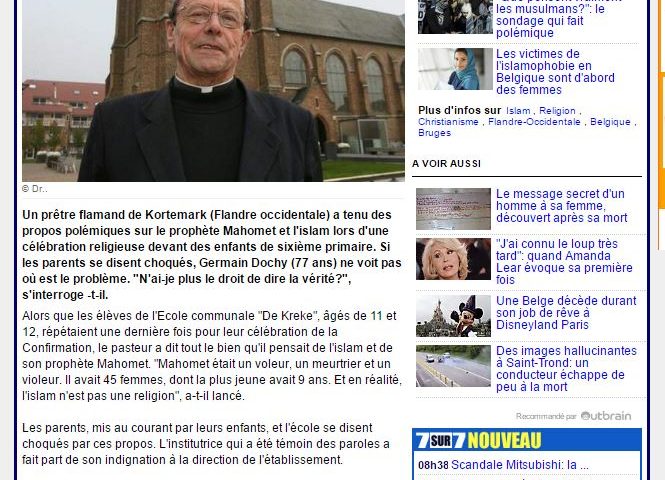Viewport: 665px width, 480px height.
Task: Open the 'Scandale Mitsubishi' headline at 08h38
Action: point(520,465)
